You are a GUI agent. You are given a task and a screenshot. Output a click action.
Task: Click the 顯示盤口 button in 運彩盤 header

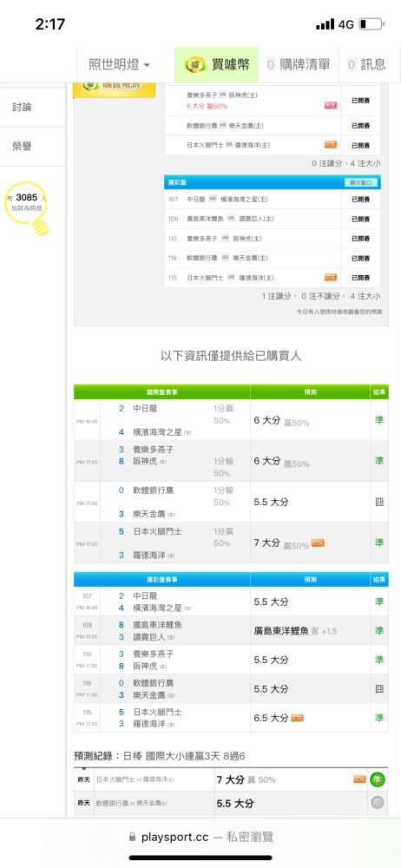tap(361, 182)
